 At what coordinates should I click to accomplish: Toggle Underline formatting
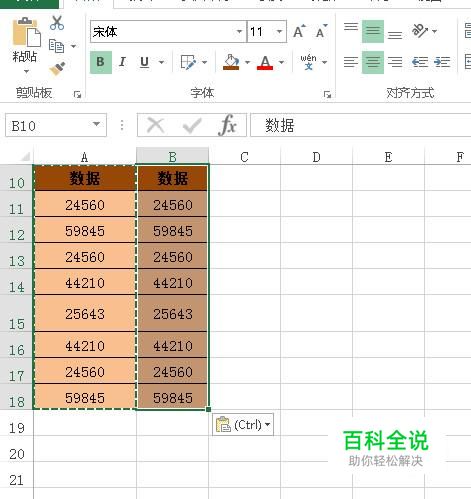coord(144,62)
